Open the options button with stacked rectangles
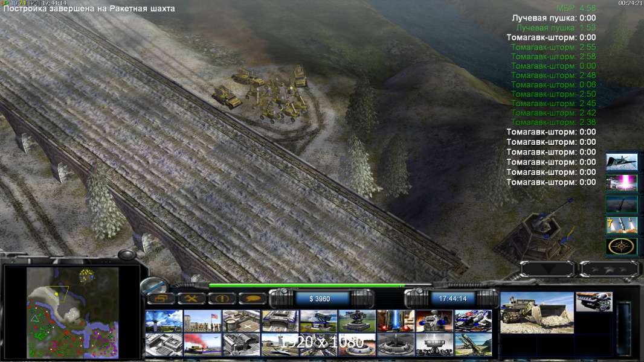The height and width of the screenshot is (362, 644). tap(160, 299)
